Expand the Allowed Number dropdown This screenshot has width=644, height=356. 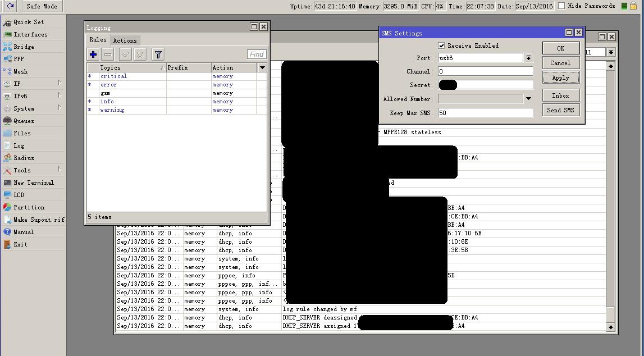click(x=528, y=99)
